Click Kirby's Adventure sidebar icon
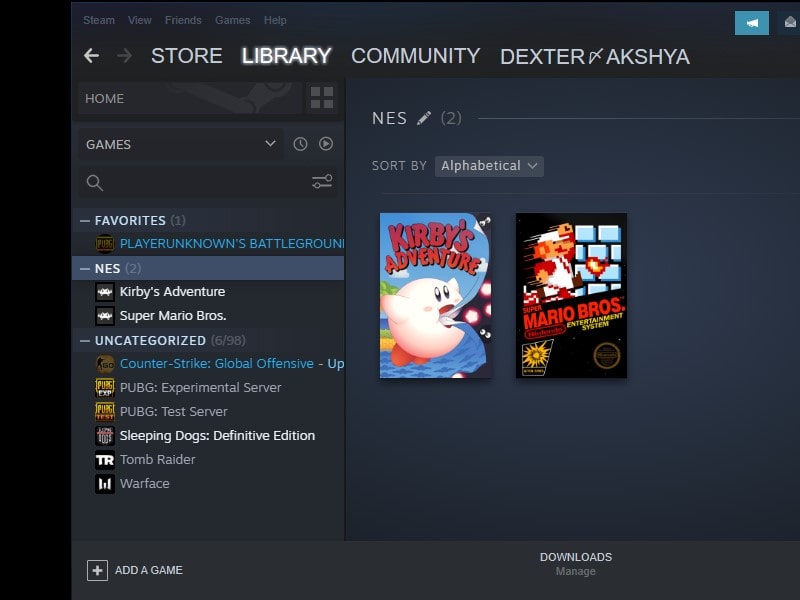800x600 pixels. click(x=105, y=292)
